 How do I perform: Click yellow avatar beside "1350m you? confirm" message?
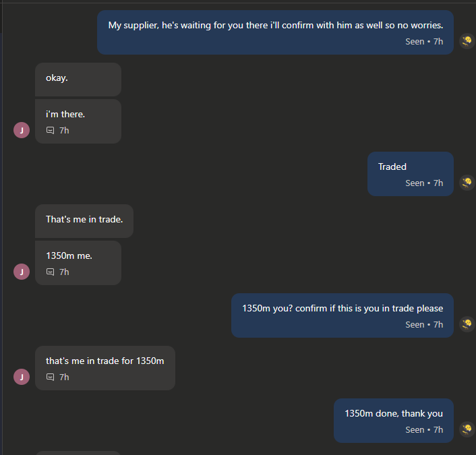tap(467, 324)
